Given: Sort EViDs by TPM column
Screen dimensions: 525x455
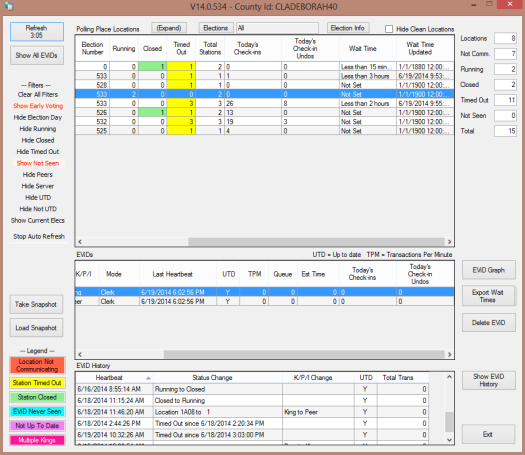Looking at the screenshot, I should click(x=254, y=274).
